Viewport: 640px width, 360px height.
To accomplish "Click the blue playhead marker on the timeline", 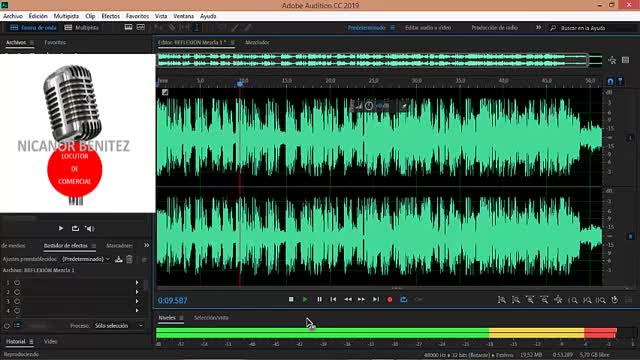I will coord(240,83).
